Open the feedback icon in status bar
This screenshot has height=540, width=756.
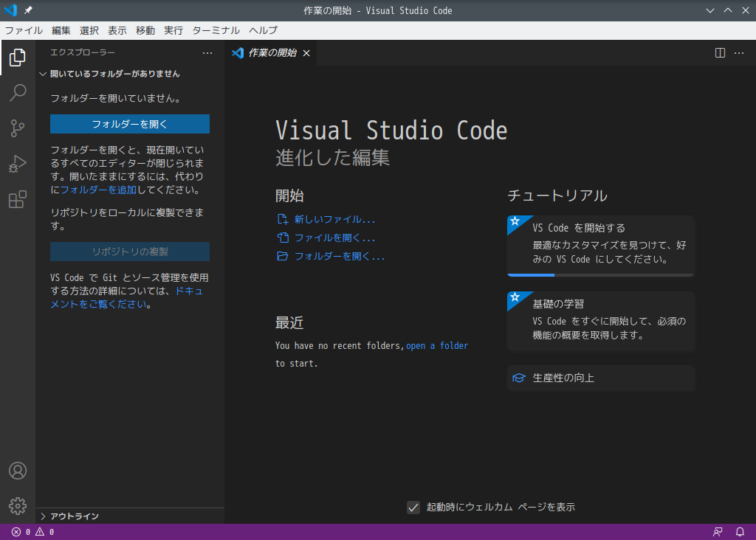point(718,532)
